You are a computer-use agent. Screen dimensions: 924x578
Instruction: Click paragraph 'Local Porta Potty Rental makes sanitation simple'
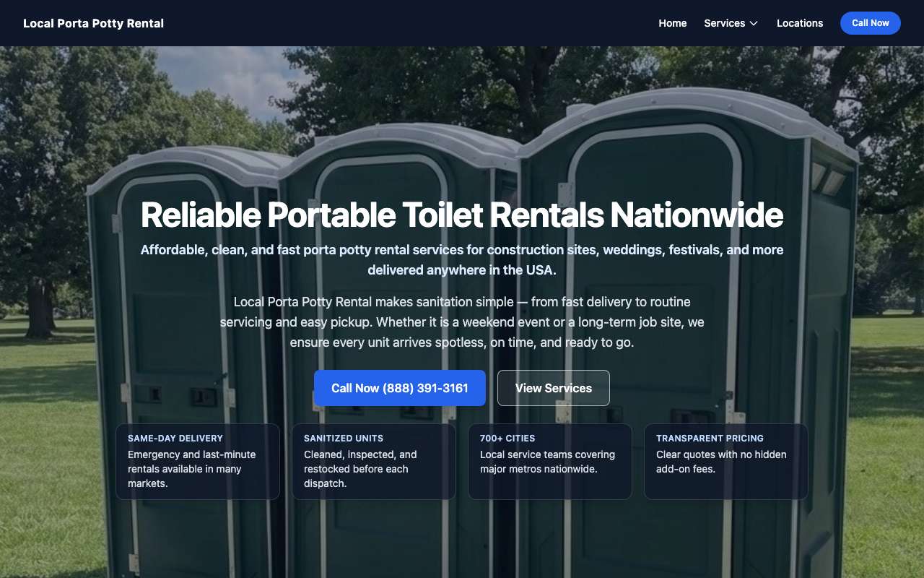(462, 322)
